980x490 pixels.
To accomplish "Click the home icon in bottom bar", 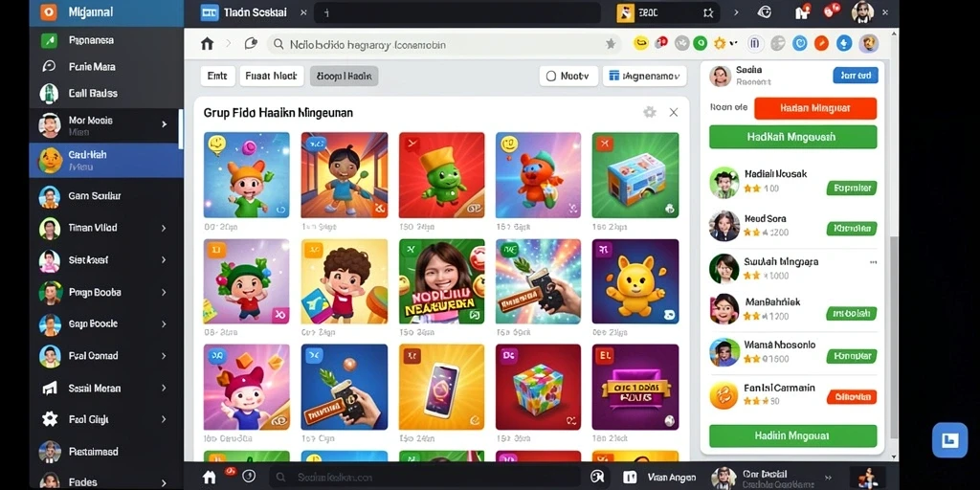I will pos(210,477).
